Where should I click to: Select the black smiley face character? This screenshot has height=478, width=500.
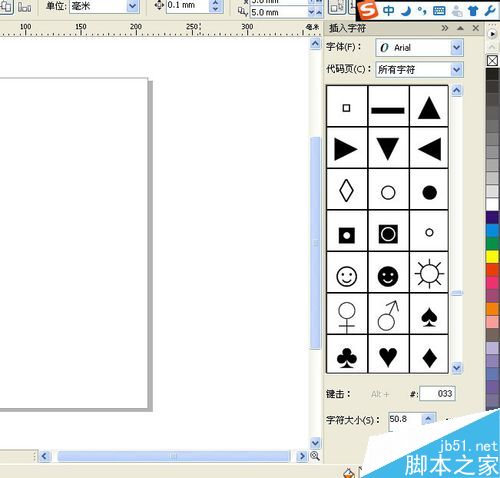388,272
